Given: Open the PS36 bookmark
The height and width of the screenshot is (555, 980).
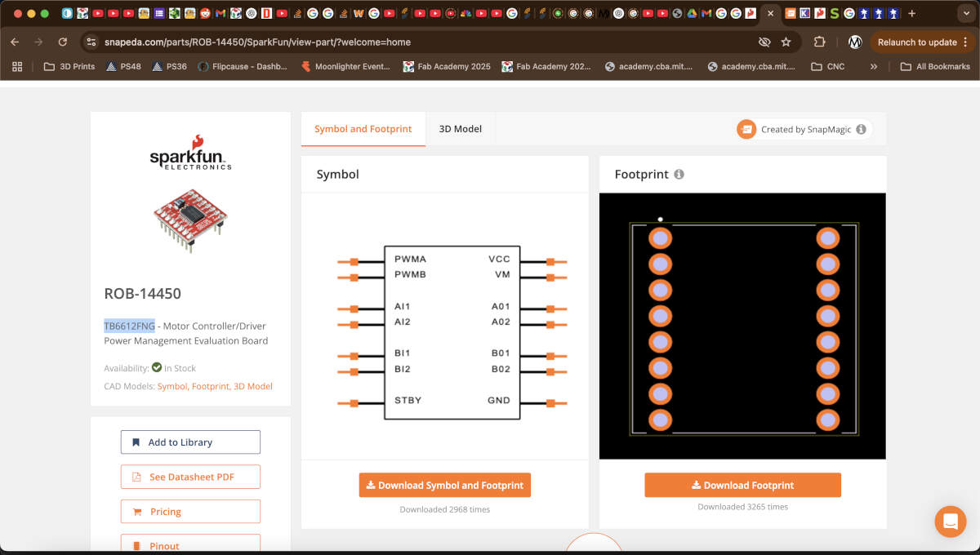Looking at the screenshot, I should [169, 66].
